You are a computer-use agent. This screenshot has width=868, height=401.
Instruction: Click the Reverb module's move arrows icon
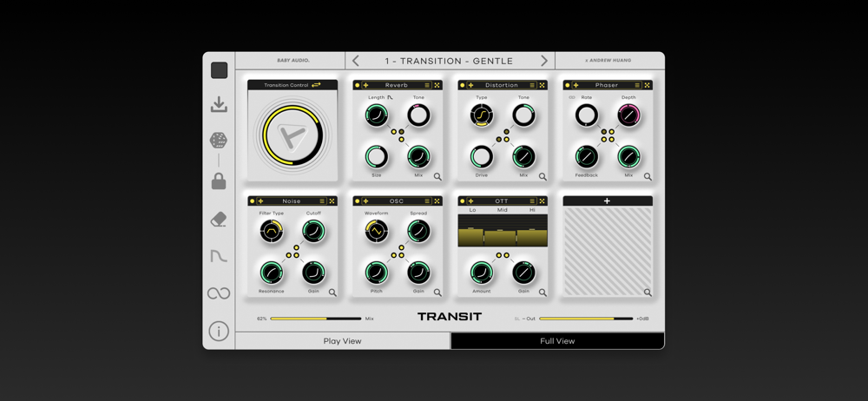[365, 85]
